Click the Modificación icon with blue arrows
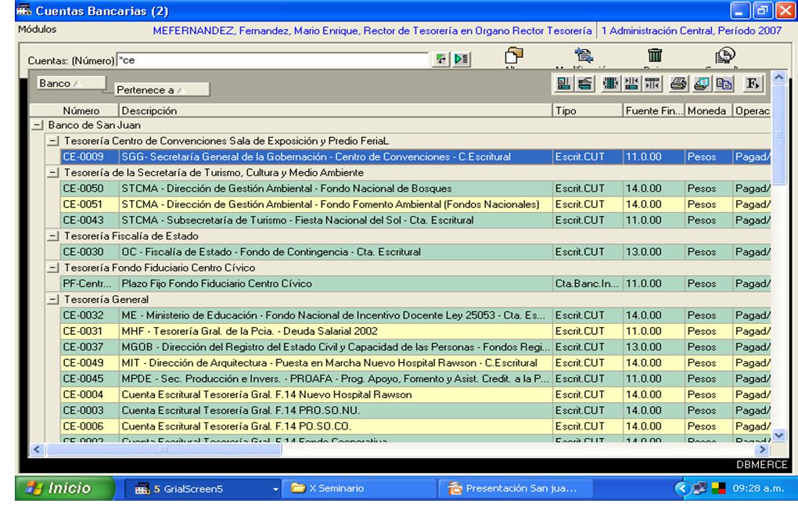798x532 pixels. click(583, 55)
